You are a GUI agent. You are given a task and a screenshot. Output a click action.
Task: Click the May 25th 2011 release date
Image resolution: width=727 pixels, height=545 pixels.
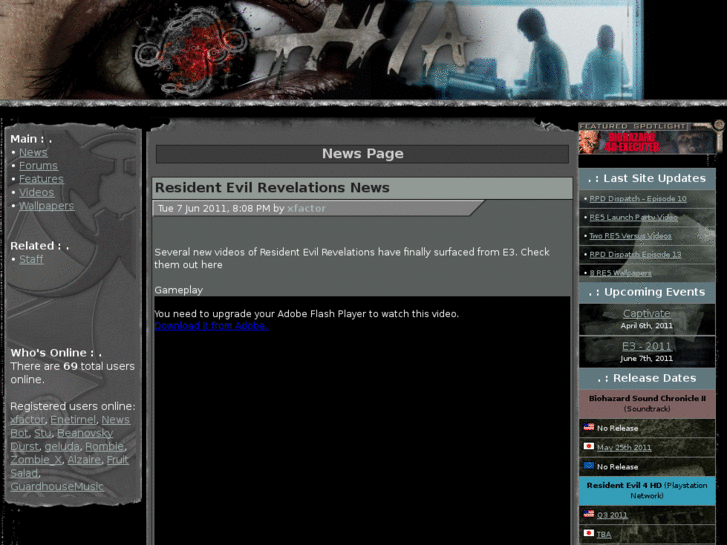point(624,448)
